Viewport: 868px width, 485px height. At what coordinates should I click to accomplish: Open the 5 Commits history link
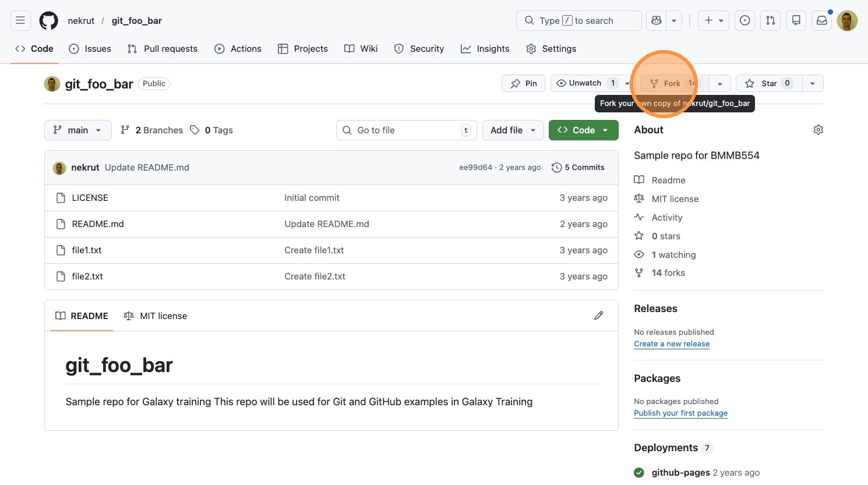(x=578, y=168)
